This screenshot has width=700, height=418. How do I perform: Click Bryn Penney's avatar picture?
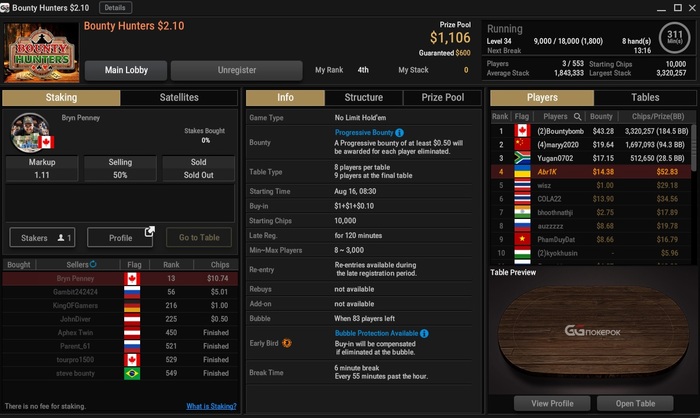pos(29,133)
